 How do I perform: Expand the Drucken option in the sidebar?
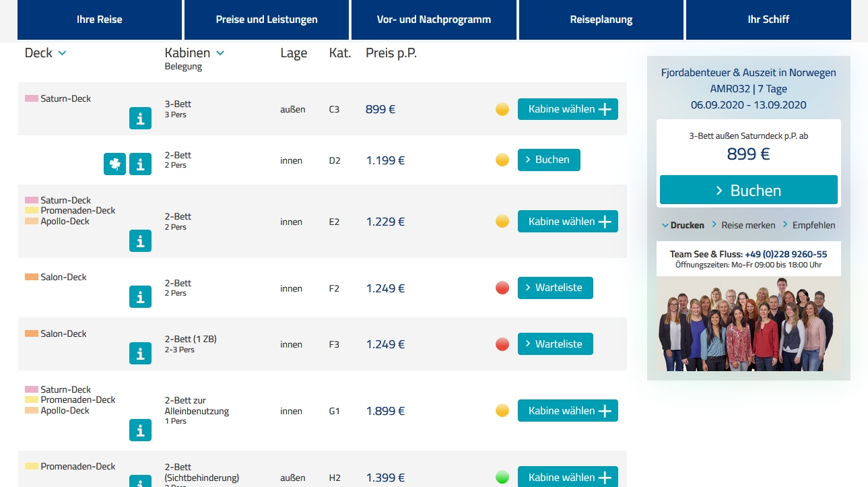(x=683, y=226)
